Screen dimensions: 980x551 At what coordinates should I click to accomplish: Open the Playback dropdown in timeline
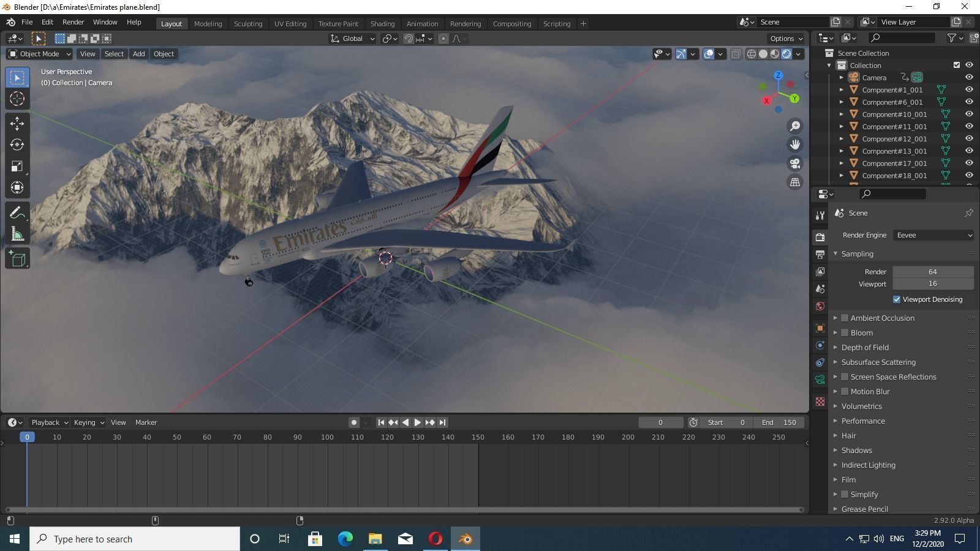[x=49, y=422]
